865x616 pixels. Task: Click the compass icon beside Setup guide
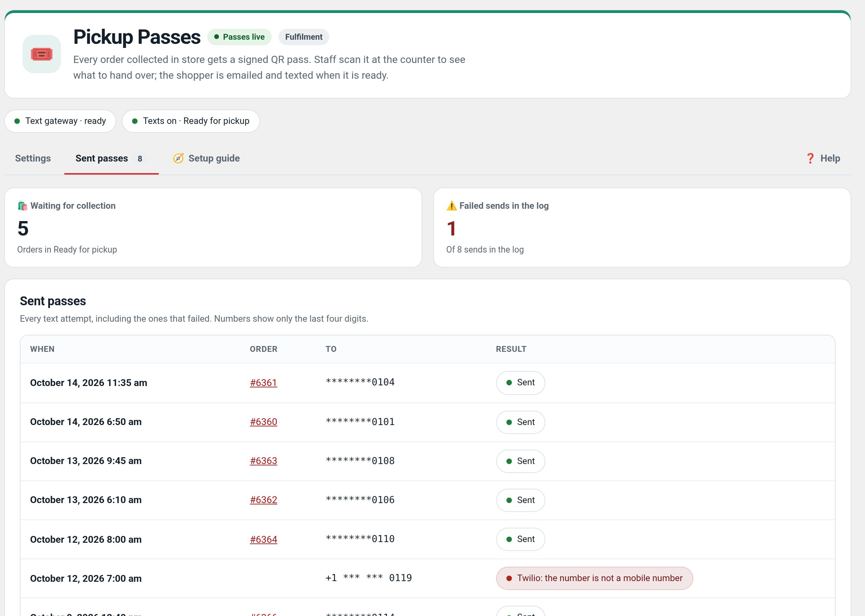pos(178,158)
